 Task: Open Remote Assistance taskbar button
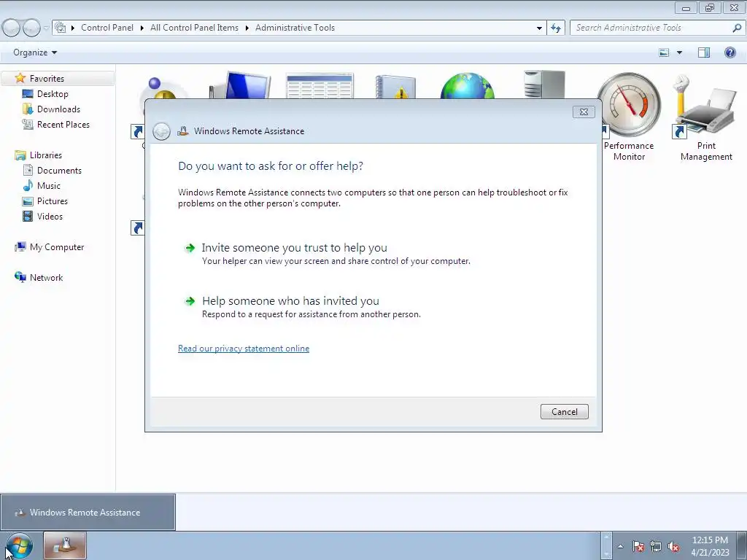pyautogui.click(x=65, y=545)
